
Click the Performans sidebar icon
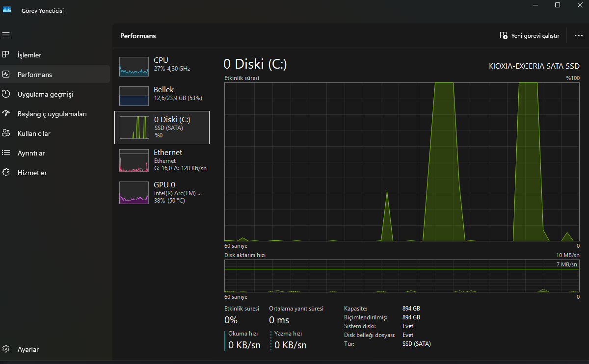pos(6,75)
